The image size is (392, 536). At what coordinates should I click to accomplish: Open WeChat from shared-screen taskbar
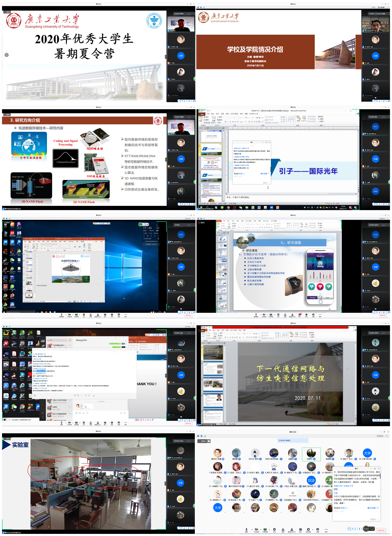[241, 207]
